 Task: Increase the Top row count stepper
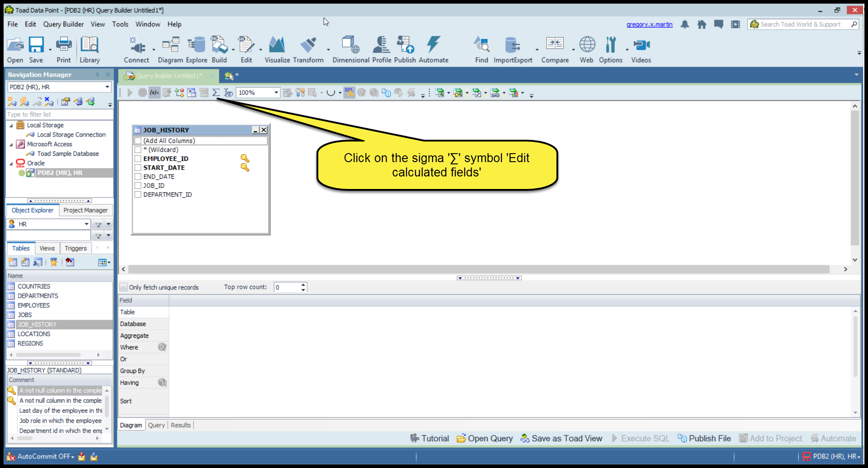pos(304,284)
